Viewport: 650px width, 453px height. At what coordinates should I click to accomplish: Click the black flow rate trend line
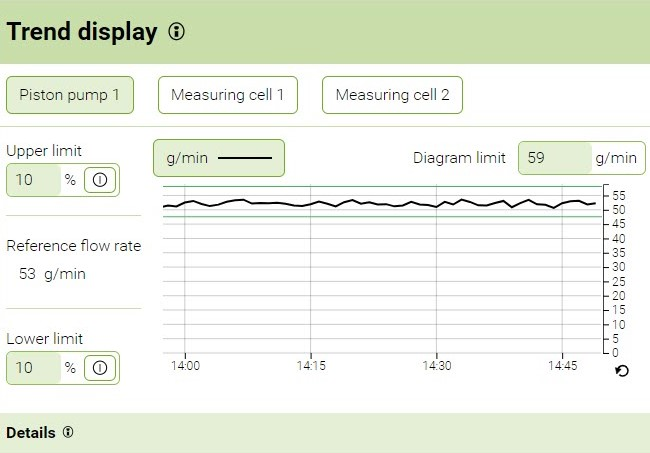[x=380, y=203]
